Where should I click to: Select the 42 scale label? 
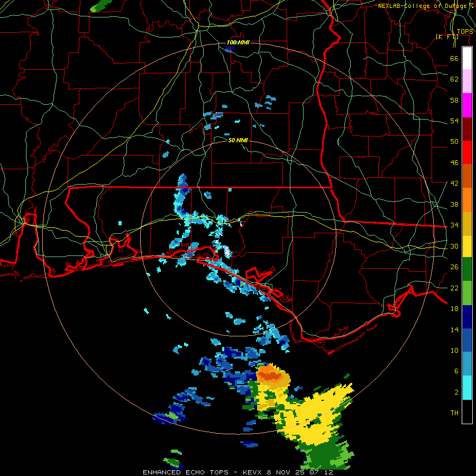454,184
